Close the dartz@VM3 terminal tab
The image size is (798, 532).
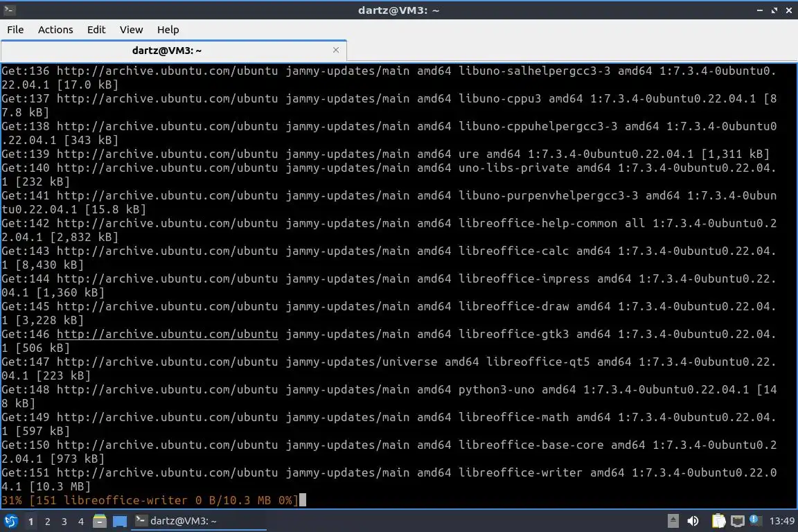(336, 50)
